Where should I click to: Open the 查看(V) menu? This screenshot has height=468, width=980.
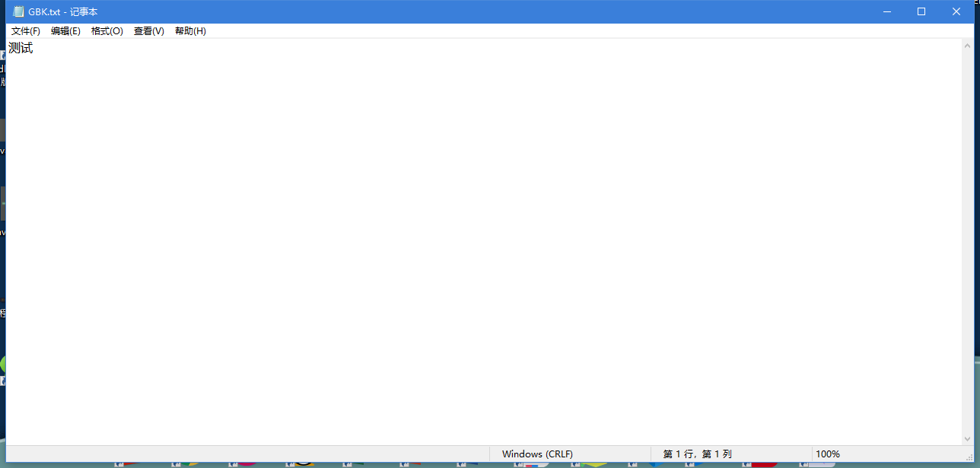148,31
